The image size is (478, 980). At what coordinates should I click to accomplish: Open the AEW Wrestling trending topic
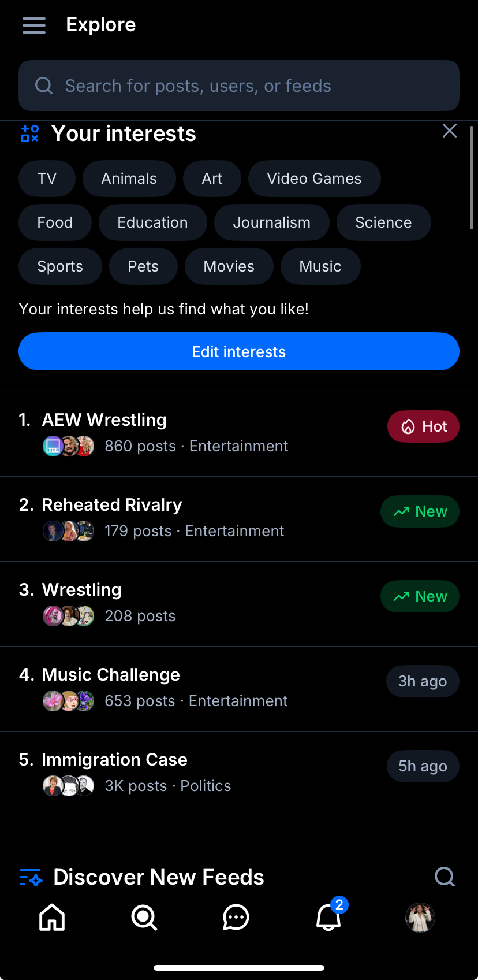point(104,420)
